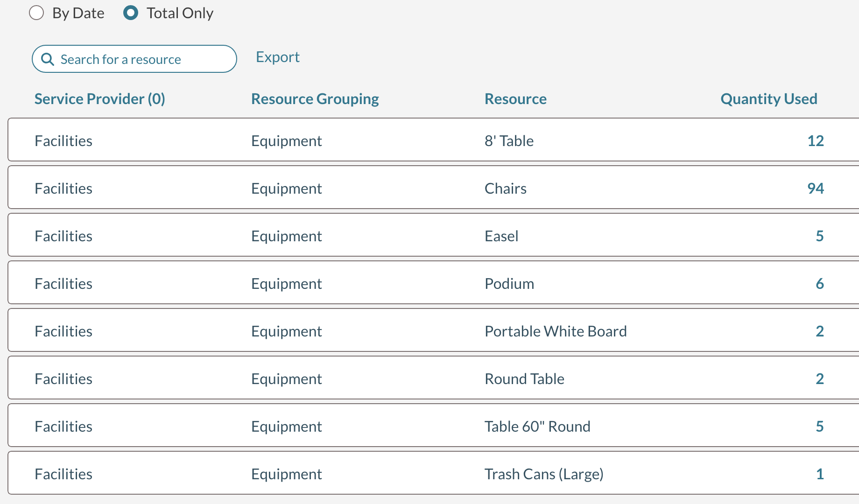Screen dimensions: 859x504
Task: Click Facilities in the Table 60" Round row
Action: tap(63, 426)
